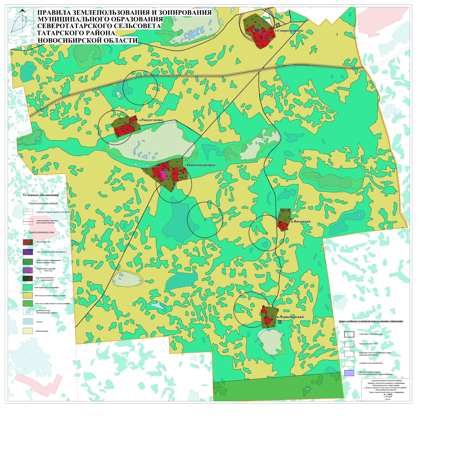Screen dimensions: 476x456
Task: Click the Администрация Татарского района title block text
Action: (x=386, y=380)
